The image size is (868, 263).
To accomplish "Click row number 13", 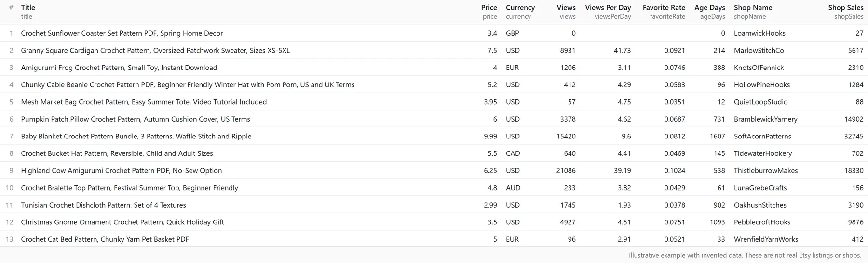I will point(10,239).
